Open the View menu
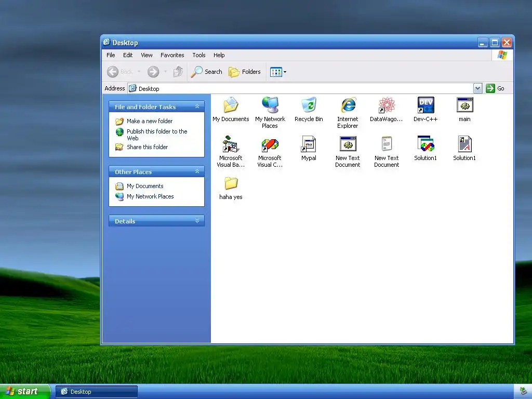Image resolution: width=532 pixels, height=399 pixels. 147,55
